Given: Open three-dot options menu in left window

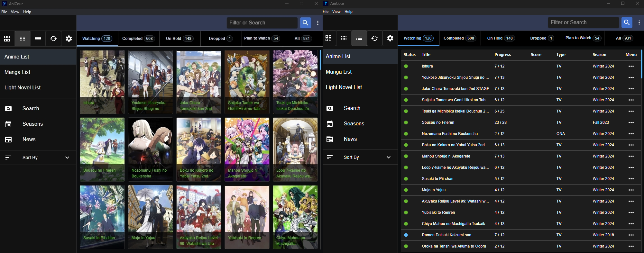Looking at the screenshot, I should 318,23.
